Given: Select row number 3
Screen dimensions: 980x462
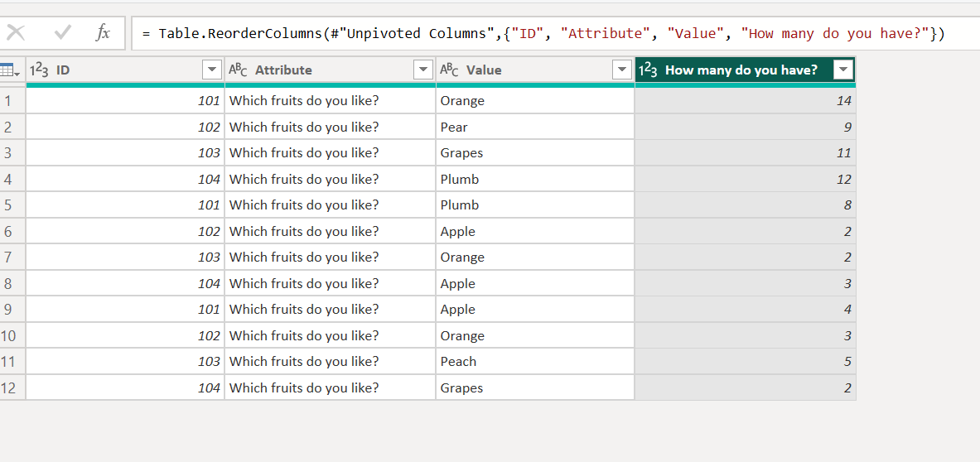Looking at the screenshot, I should 12,153.
